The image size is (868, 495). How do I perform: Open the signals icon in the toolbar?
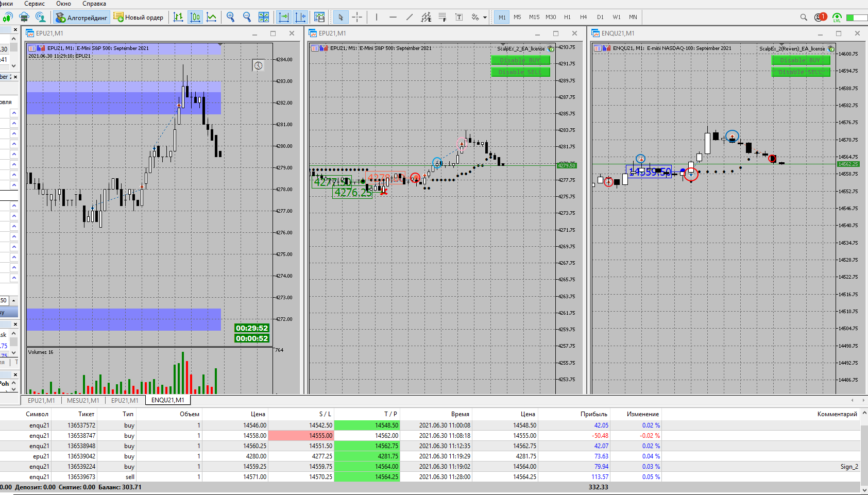pyautogui.click(x=7, y=18)
